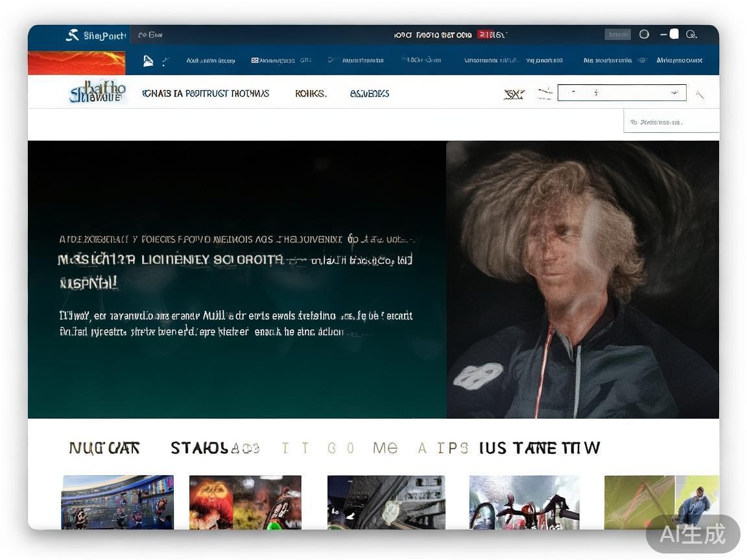
Task: Click the gray button in top-right header
Action: pyautogui.click(x=617, y=34)
